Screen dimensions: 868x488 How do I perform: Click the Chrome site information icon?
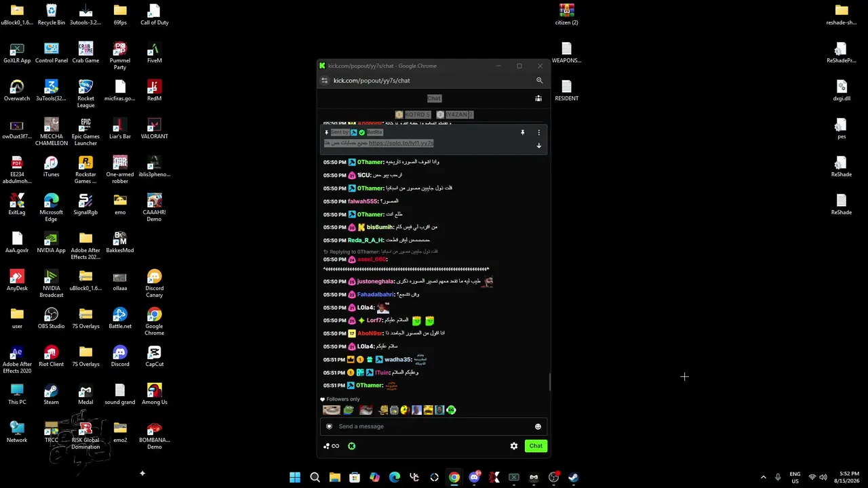pos(325,81)
